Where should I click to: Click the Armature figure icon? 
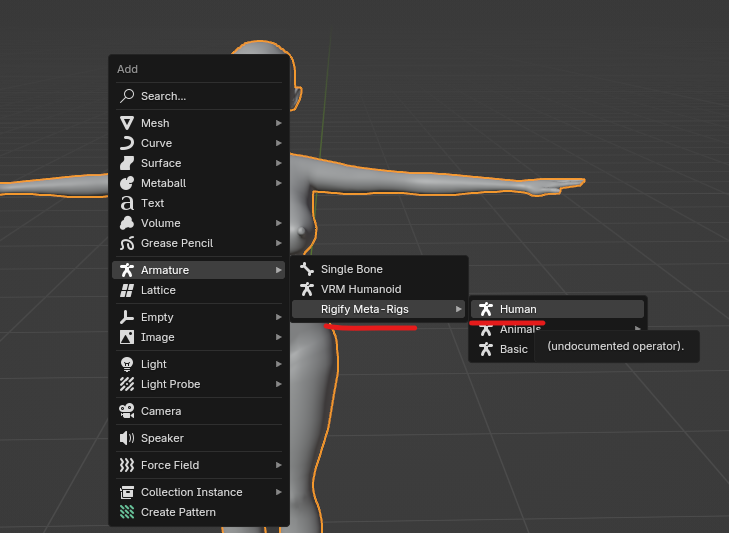(127, 270)
